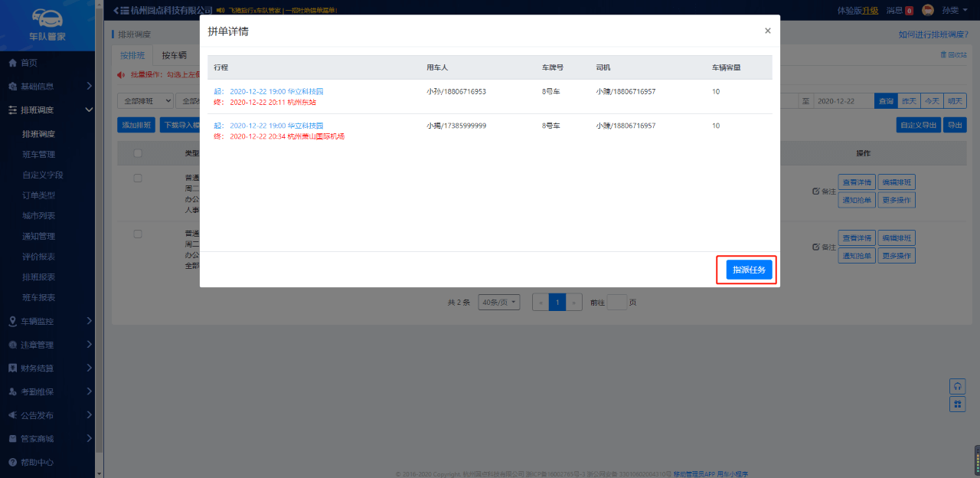Viewport: 980px width, 478px height.
Task: Click the headset customer service icon
Action: pyautogui.click(x=956, y=385)
